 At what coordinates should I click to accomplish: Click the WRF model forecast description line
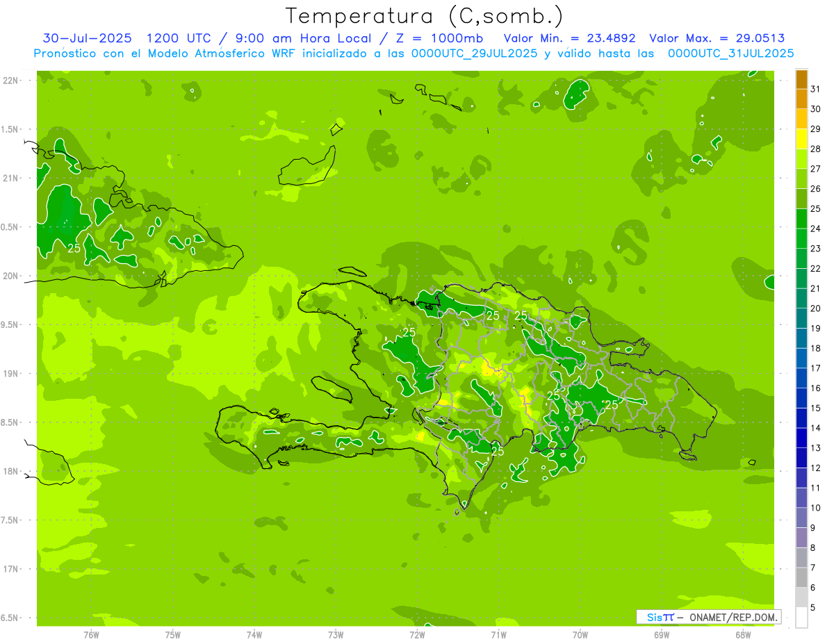point(414,53)
